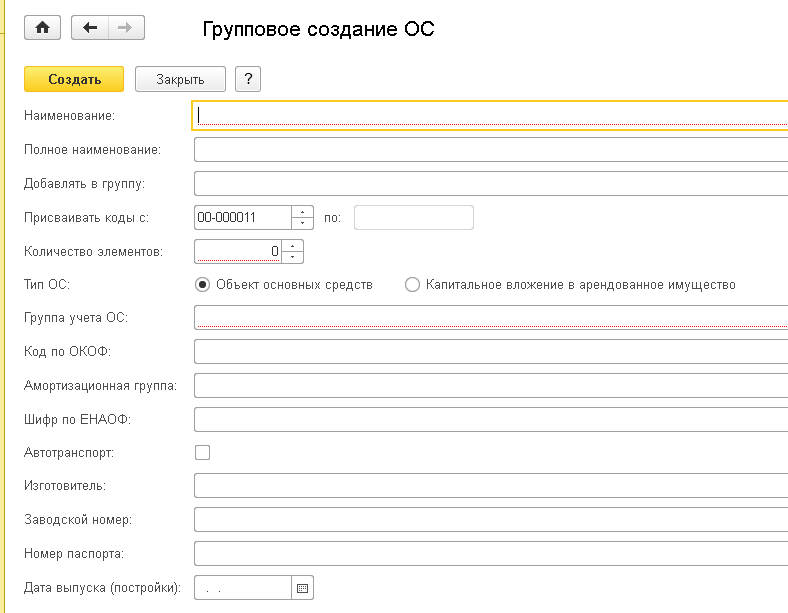Focus the Наименование text field

click(x=490, y=115)
